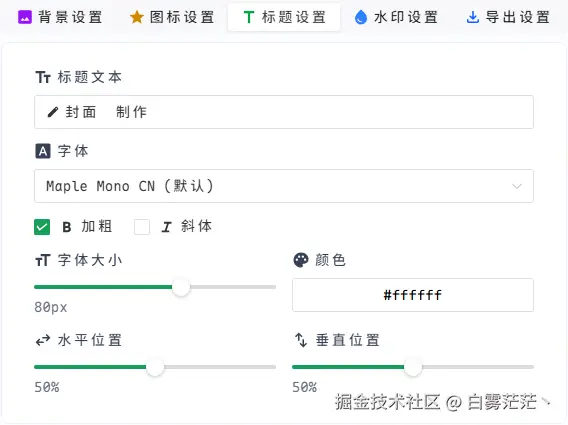Open the Maple Mono CN font dropdown

point(284,186)
